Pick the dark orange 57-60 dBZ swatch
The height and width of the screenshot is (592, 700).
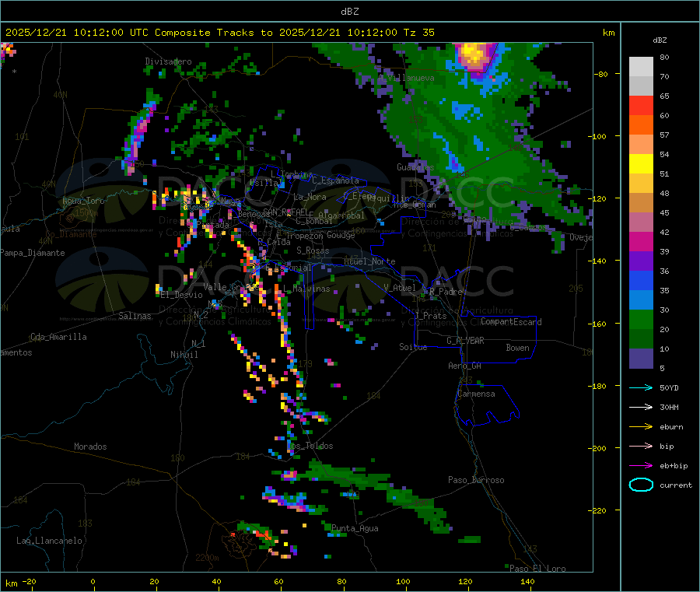(x=641, y=125)
